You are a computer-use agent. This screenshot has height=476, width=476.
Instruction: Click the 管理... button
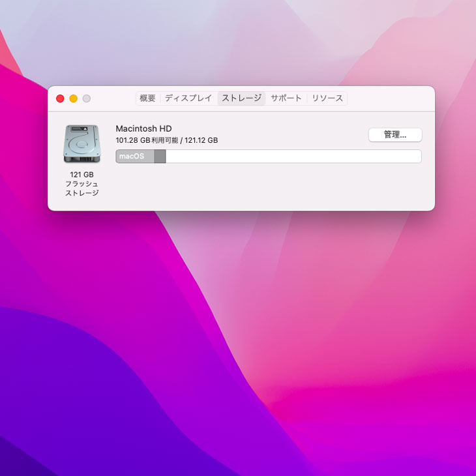pos(395,135)
